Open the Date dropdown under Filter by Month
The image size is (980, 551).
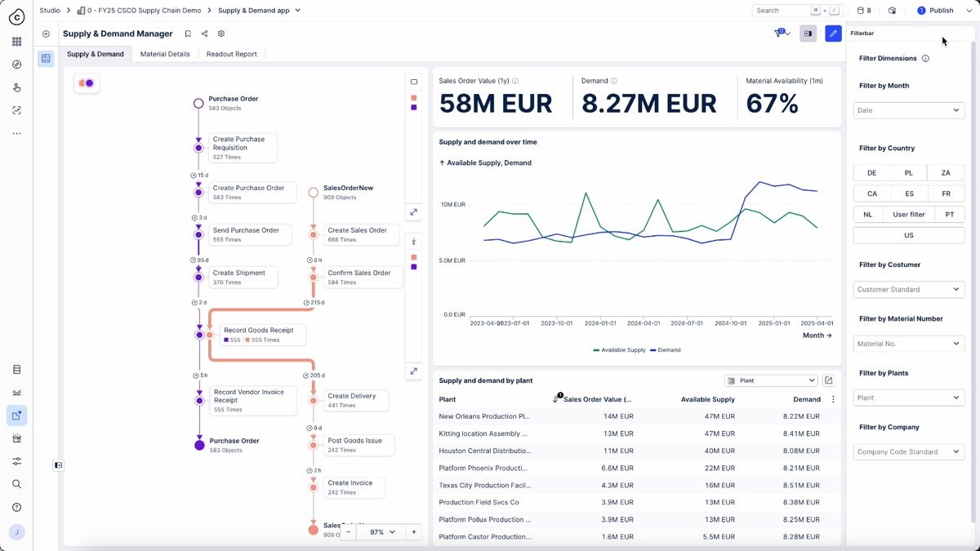pyautogui.click(x=909, y=110)
